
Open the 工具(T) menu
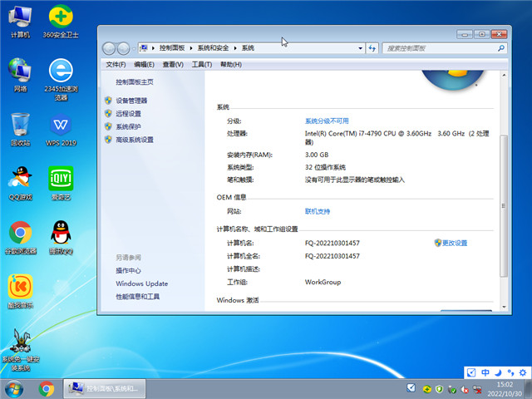201,64
